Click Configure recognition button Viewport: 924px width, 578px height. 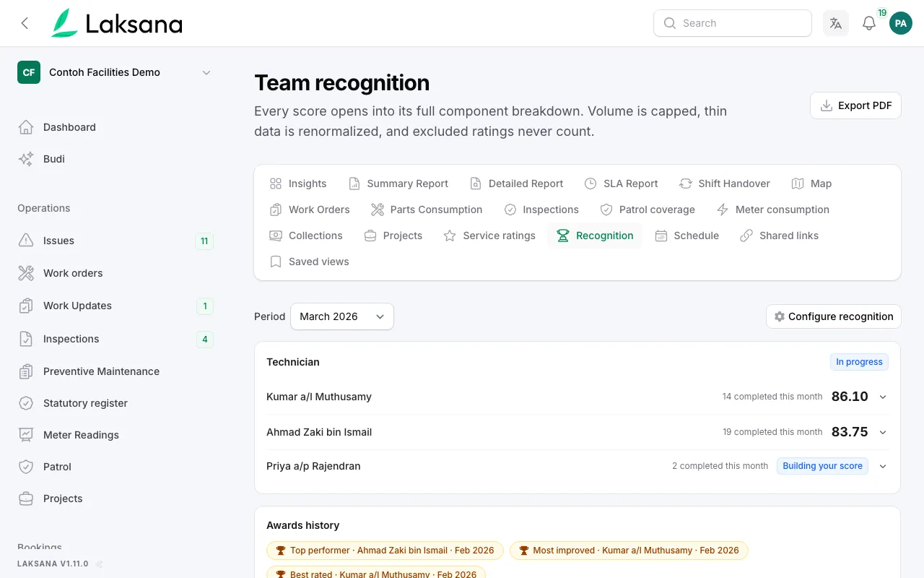(x=834, y=316)
